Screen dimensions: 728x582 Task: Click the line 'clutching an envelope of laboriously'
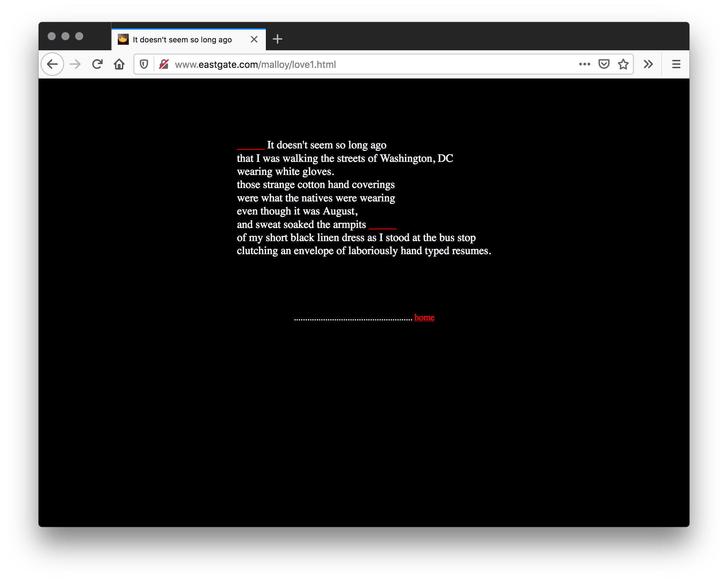tap(364, 251)
